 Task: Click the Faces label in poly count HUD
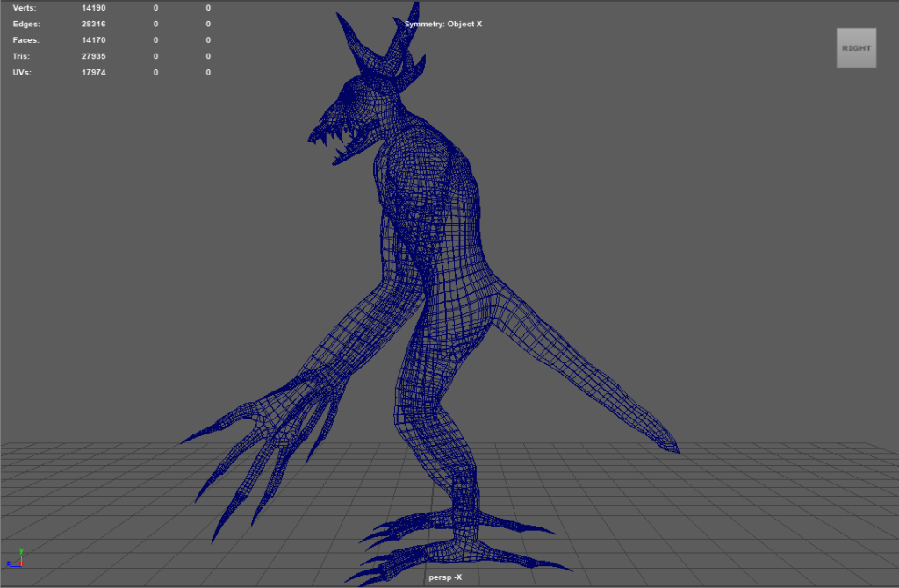pos(26,40)
